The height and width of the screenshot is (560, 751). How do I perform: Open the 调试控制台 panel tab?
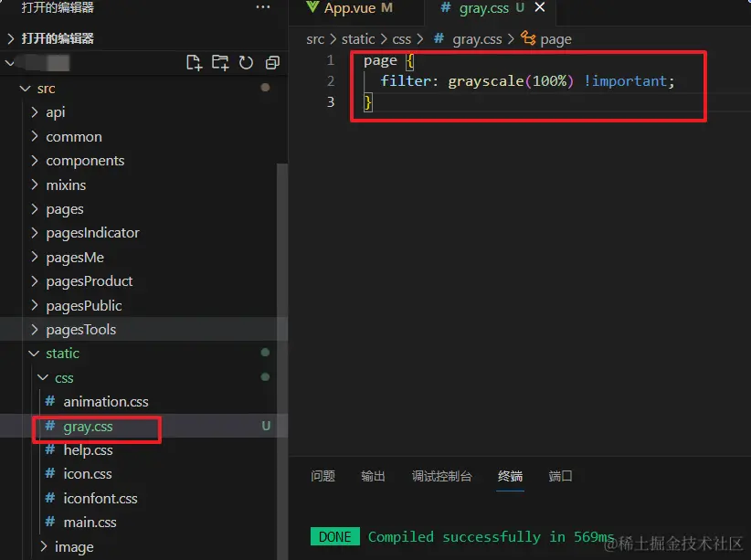tap(441, 476)
